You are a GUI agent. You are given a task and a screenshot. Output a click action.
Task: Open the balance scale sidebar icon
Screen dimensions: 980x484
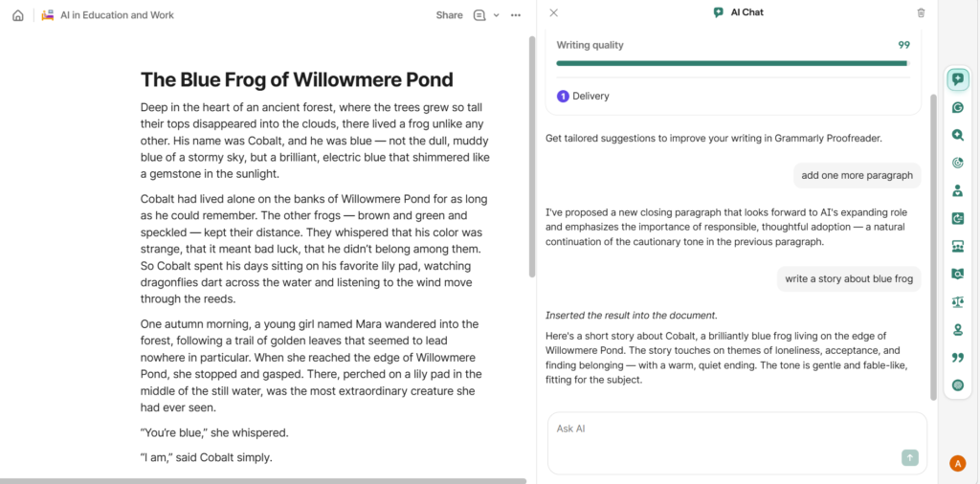pyautogui.click(x=958, y=302)
